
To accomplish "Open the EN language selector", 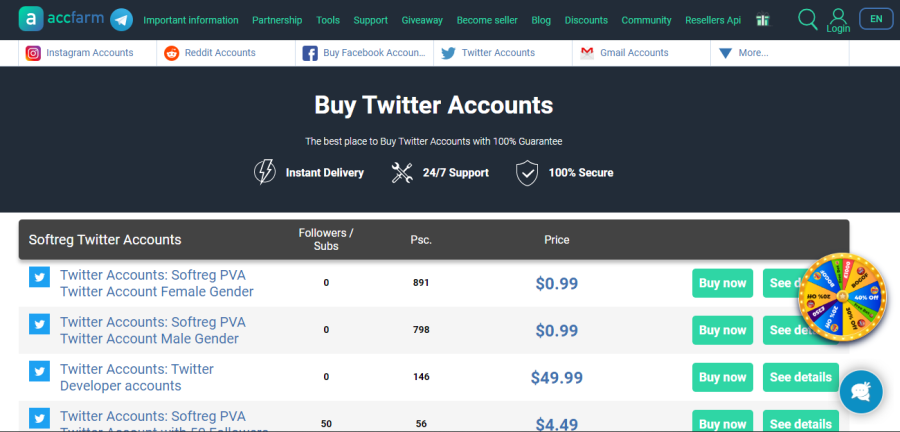I will (x=876, y=19).
